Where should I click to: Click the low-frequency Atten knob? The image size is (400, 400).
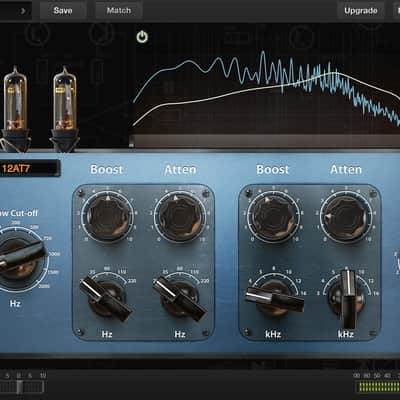[180, 217]
